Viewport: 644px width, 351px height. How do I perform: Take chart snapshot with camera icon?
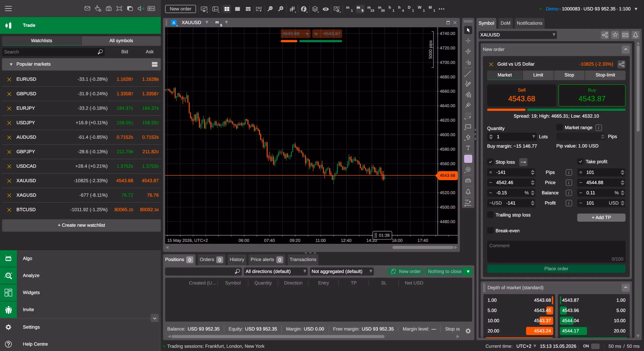(468, 181)
